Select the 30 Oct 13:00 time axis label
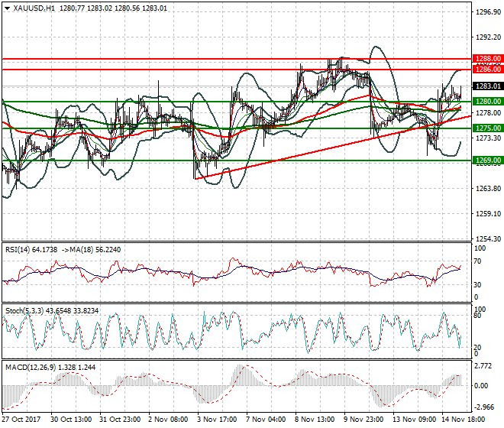504x428 pixels. pos(71,420)
